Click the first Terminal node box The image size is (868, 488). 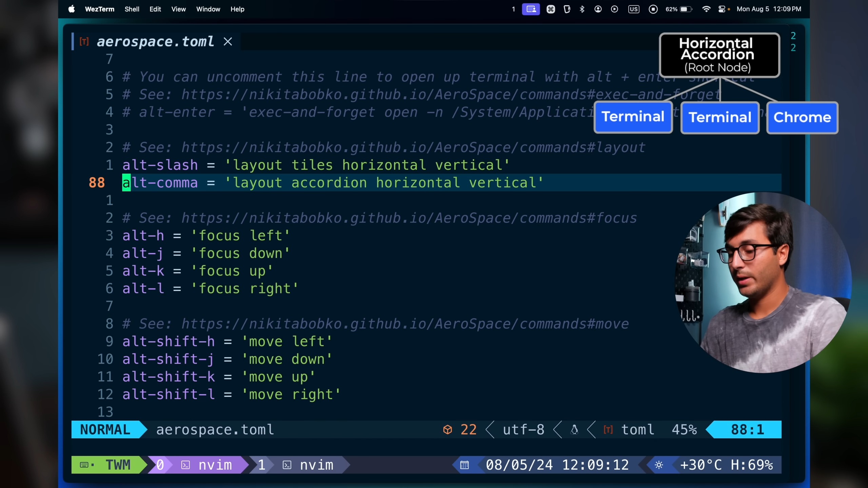point(633,117)
